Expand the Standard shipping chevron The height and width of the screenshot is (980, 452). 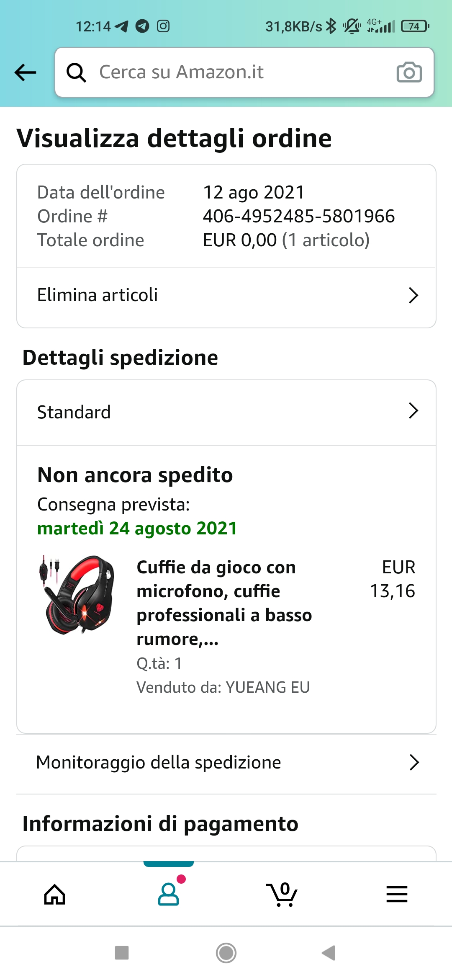pyautogui.click(x=413, y=411)
